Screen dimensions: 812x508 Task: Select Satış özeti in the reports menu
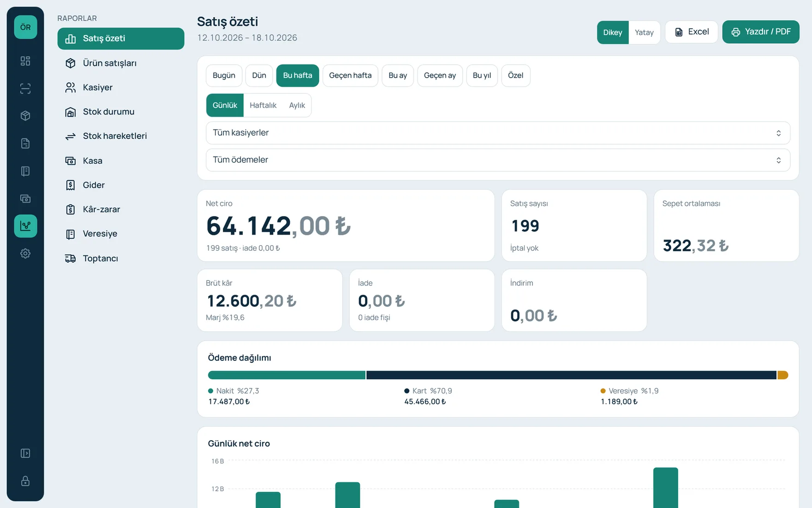(x=121, y=39)
